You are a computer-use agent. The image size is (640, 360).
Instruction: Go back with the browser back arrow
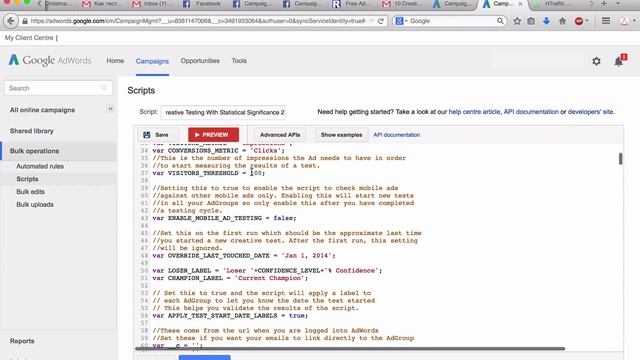[x=11, y=21]
